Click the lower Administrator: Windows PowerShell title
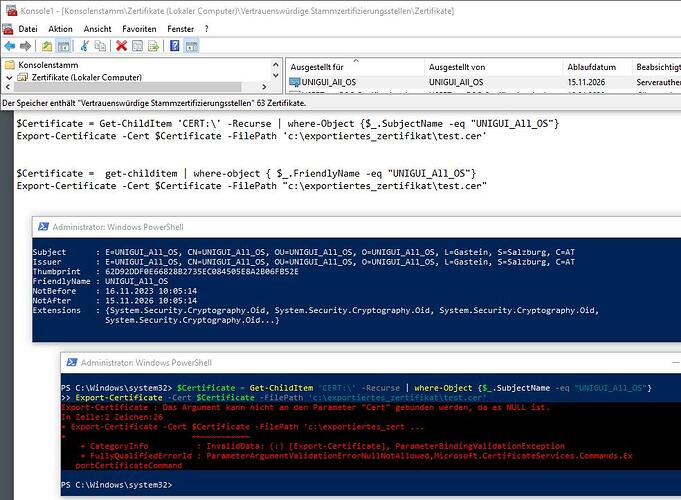 (x=146, y=362)
